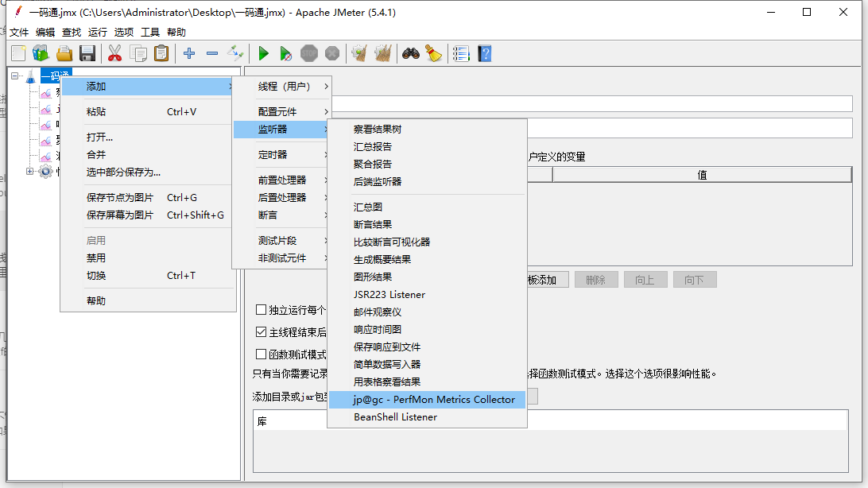Screen dimensions: 868x488
Task: Click the Toggle enable/disable icon
Action: point(235,54)
